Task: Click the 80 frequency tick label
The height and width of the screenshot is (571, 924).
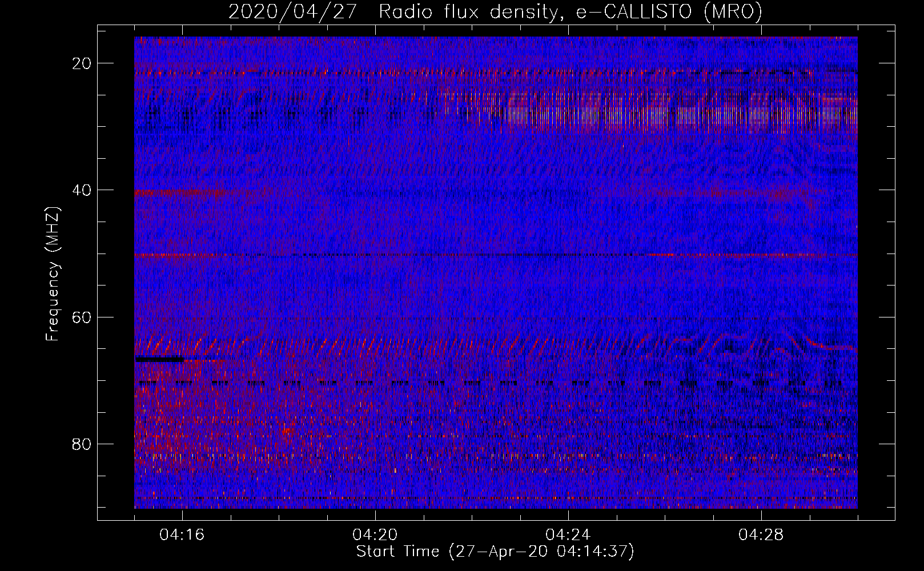Action: coord(82,444)
